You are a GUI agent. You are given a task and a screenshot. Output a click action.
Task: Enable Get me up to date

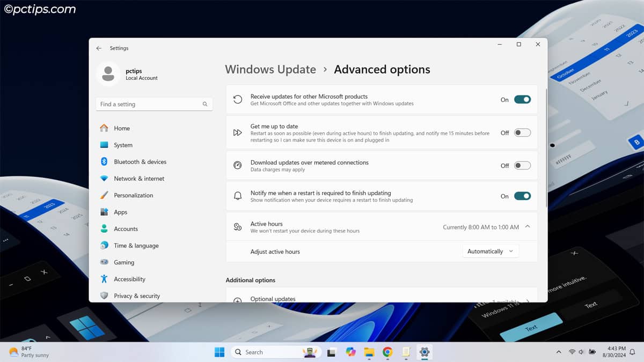(x=522, y=132)
